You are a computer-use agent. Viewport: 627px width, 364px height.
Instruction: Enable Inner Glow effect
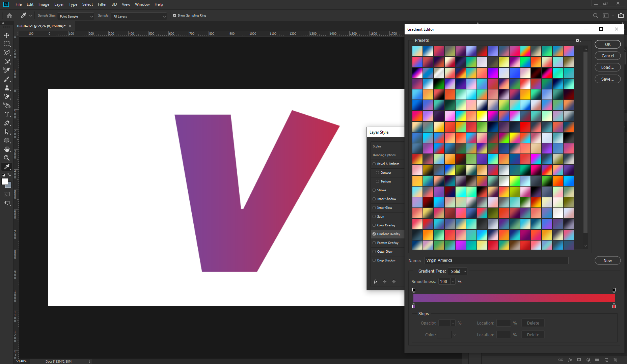pos(374,208)
